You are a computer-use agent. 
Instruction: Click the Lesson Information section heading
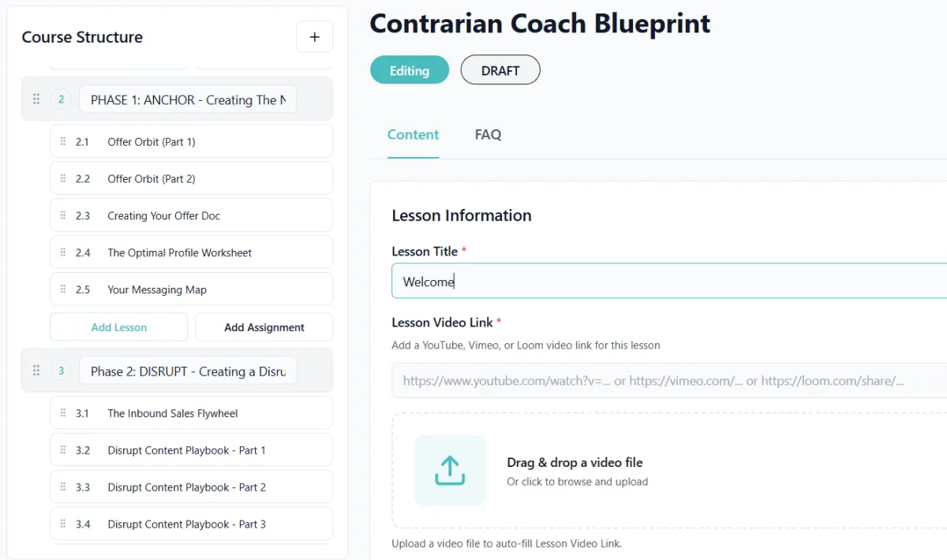coord(462,215)
